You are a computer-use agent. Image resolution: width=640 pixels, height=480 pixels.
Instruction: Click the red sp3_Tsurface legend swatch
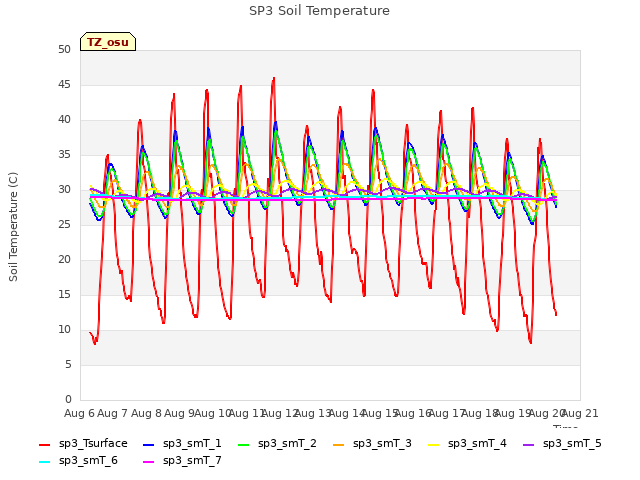click(x=44, y=444)
